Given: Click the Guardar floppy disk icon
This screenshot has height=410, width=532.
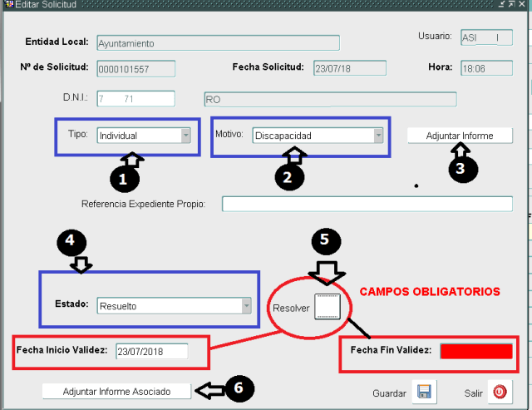Looking at the screenshot, I should (424, 391).
